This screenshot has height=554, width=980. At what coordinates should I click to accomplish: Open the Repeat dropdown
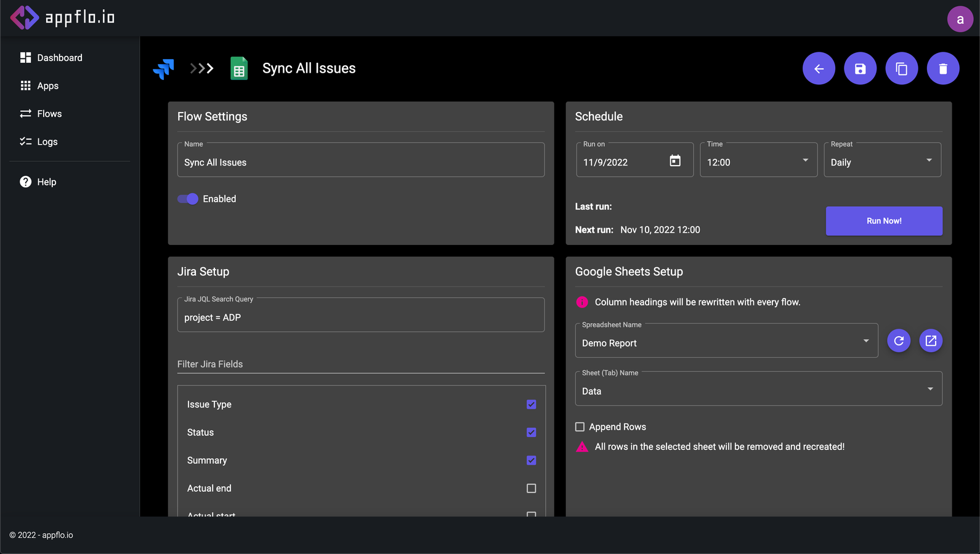(882, 160)
